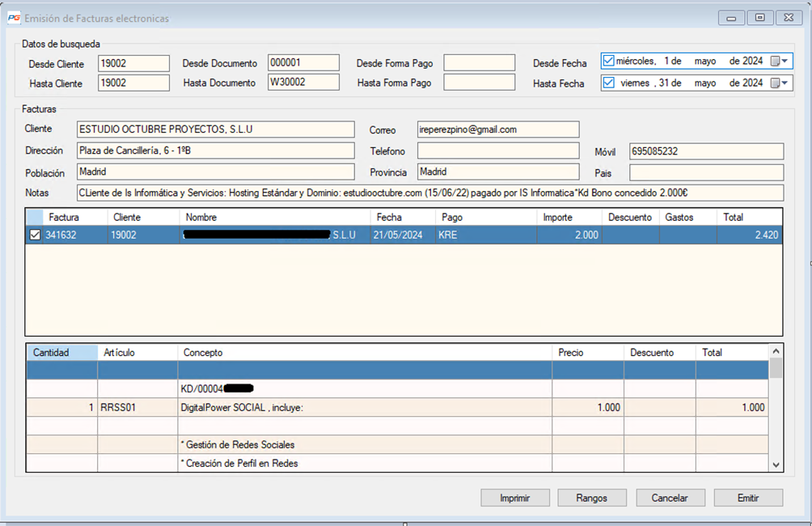Toggle the checkbox for invoice 341632
Screen dimensions: 812x526
pos(35,235)
